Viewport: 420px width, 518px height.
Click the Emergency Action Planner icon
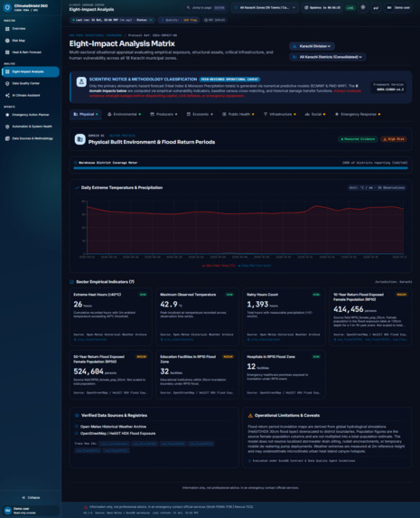(7, 115)
